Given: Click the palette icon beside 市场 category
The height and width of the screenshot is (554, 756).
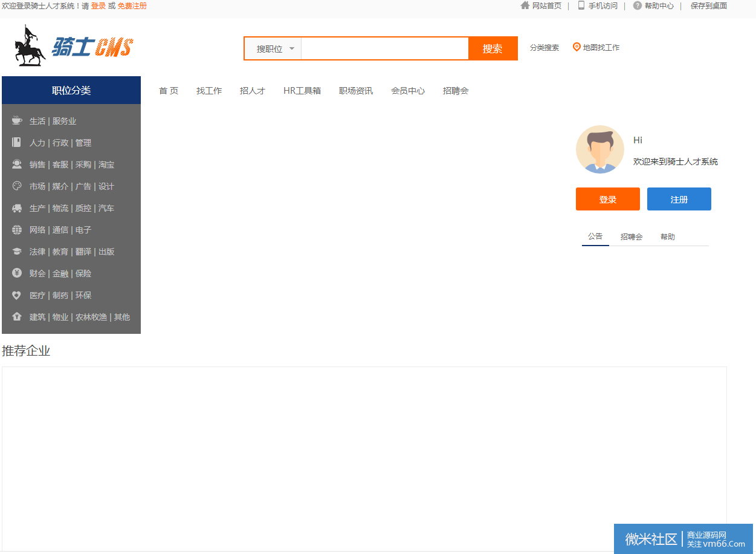Looking at the screenshot, I should click(17, 186).
